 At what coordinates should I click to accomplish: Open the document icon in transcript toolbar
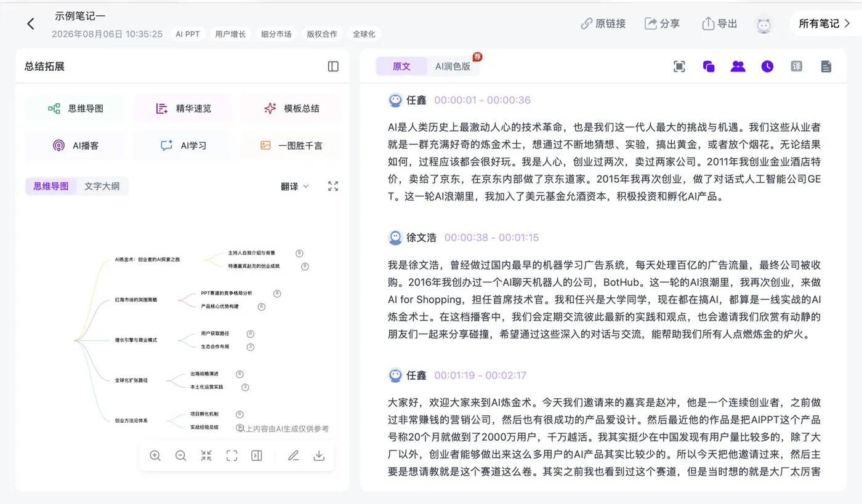tap(826, 66)
